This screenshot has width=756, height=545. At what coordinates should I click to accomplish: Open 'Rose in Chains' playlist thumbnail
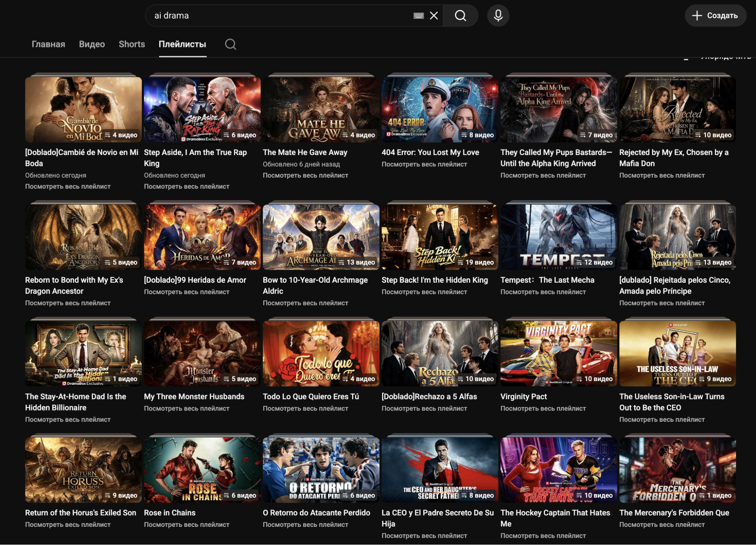202,470
